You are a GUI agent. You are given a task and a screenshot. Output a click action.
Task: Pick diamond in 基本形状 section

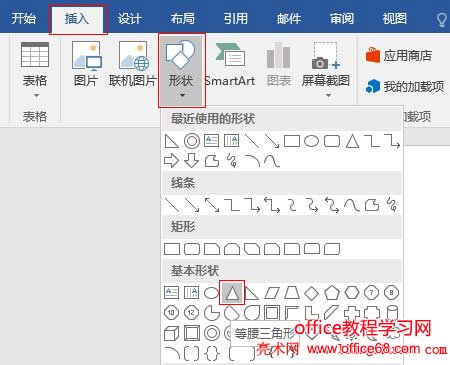tap(312, 293)
